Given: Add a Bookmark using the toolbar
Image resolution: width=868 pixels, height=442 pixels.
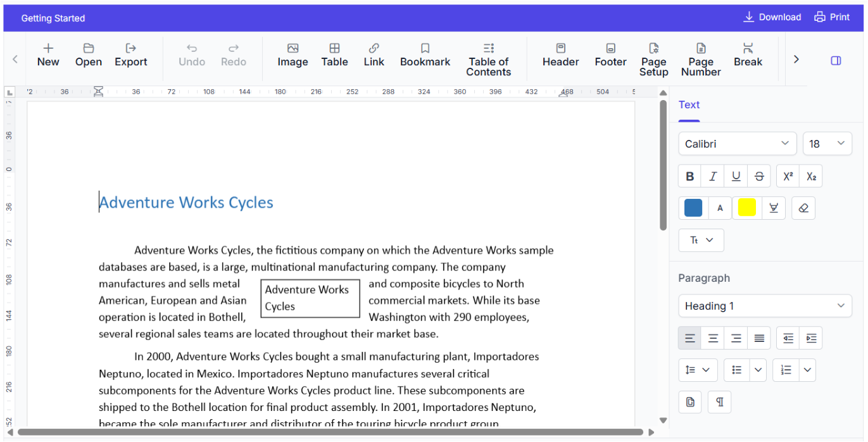Looking at the screenshot, I should [x=425, y=55].
